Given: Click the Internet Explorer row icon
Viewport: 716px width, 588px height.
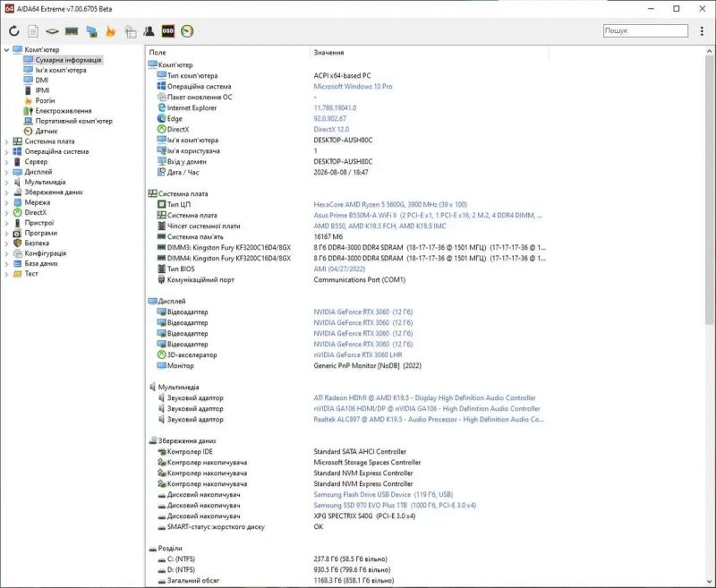Looking at the screenshot, I should pos(162,107).
